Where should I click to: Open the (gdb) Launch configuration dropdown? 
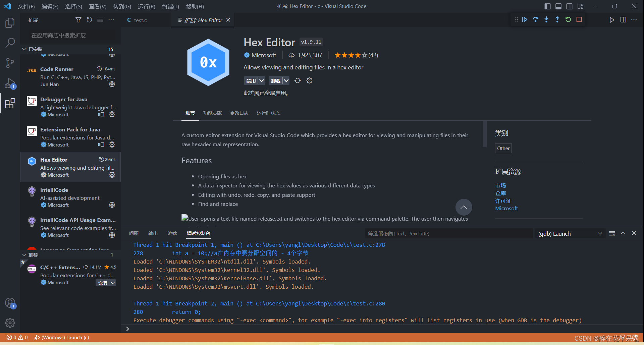(600, 233)
